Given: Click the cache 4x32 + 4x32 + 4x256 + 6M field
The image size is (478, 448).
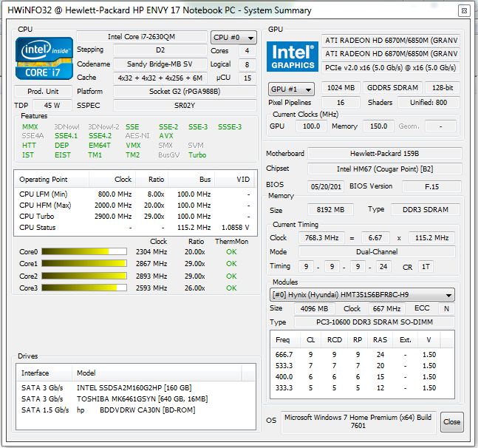Looking at the screenshot, I should (160, 78).
